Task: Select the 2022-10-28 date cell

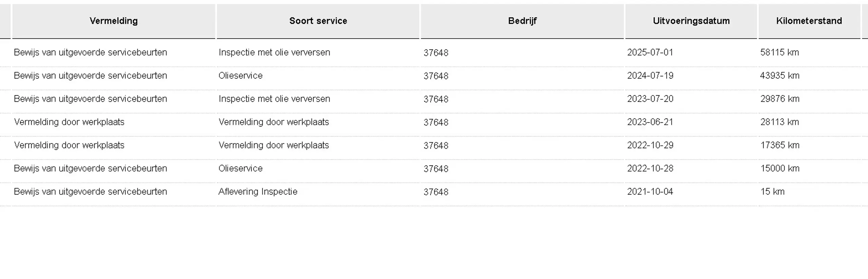Action: pos(650,168)
